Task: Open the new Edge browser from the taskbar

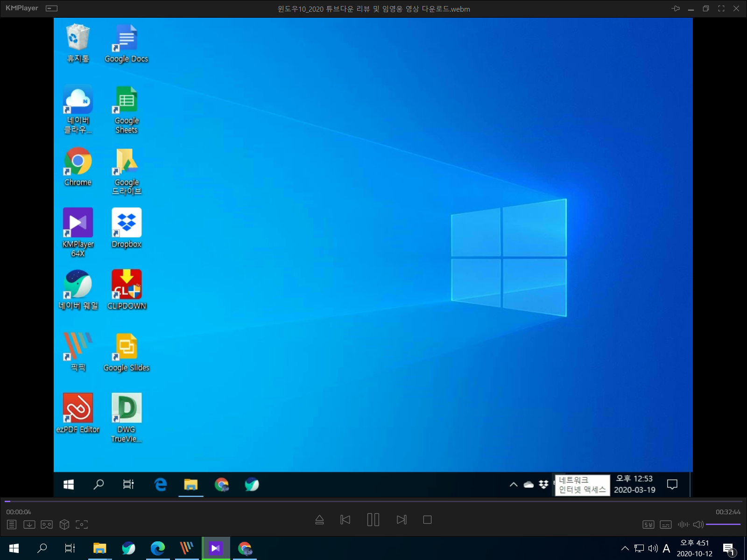Action: (158, 548)
